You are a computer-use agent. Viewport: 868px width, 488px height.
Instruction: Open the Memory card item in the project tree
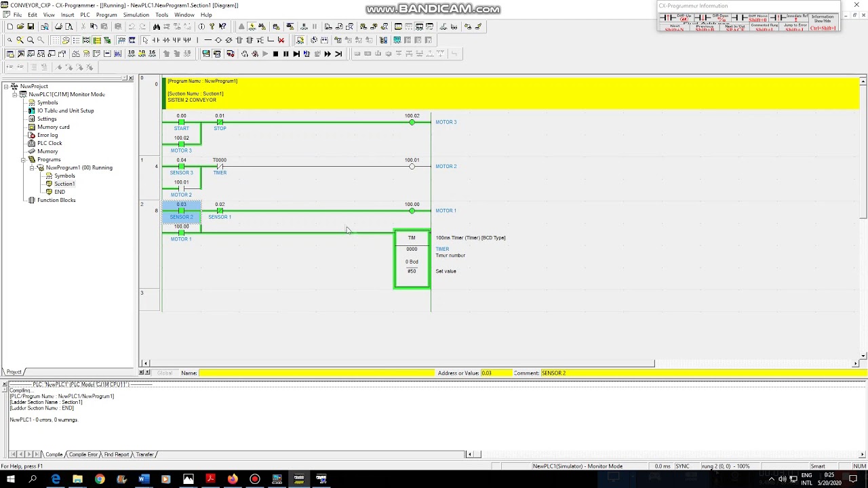tap(53, 127)
